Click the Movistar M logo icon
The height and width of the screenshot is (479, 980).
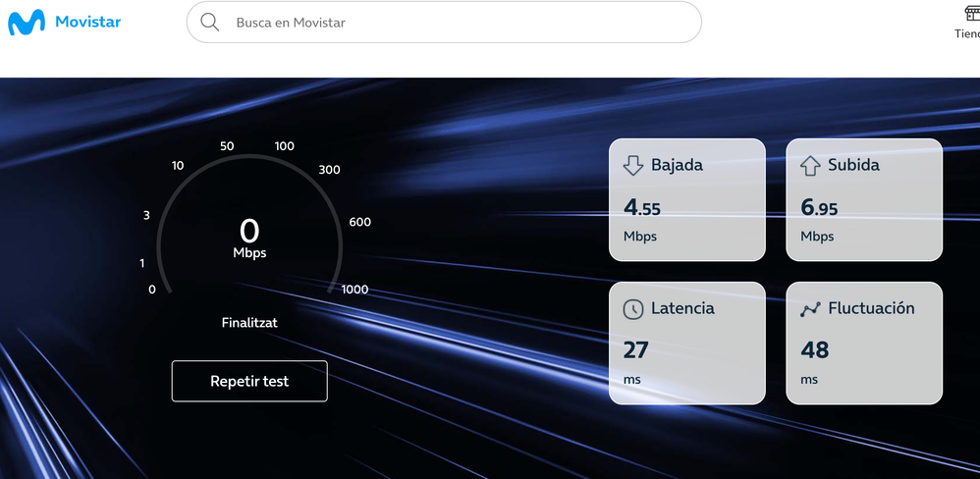[27, 23]
